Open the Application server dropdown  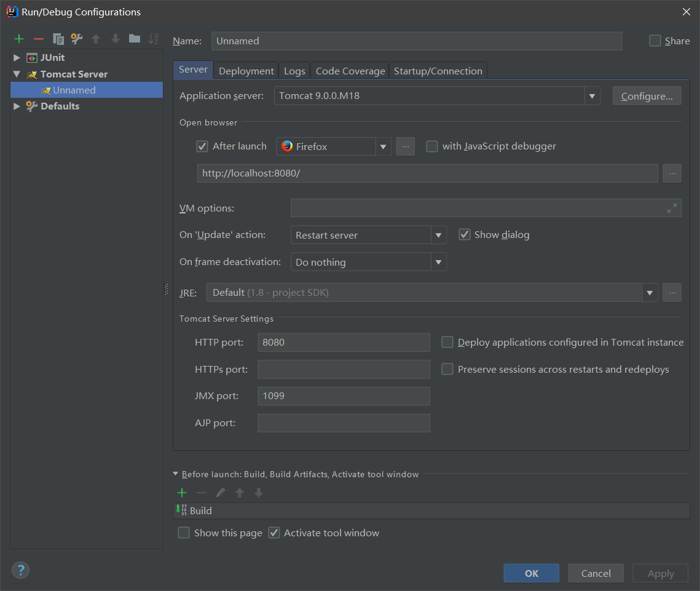point(592,96)
